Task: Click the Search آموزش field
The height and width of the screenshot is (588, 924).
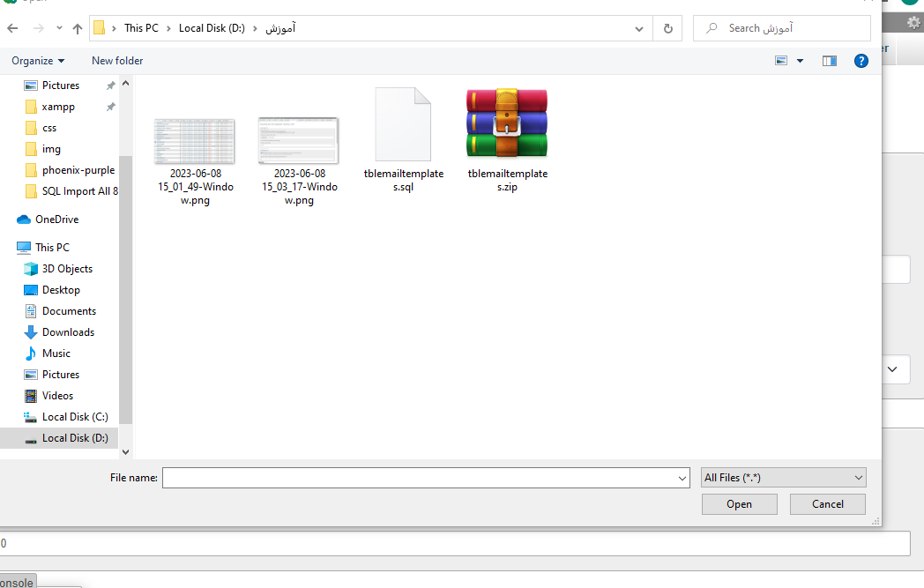Action: click(781, 28)
